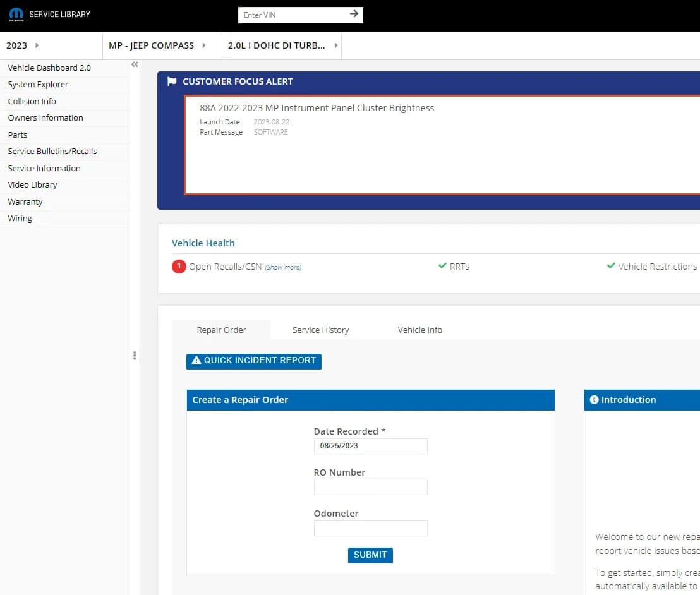700x595 pixels.
Task: Open Wiring from sidebar
Action: (64, 219)
